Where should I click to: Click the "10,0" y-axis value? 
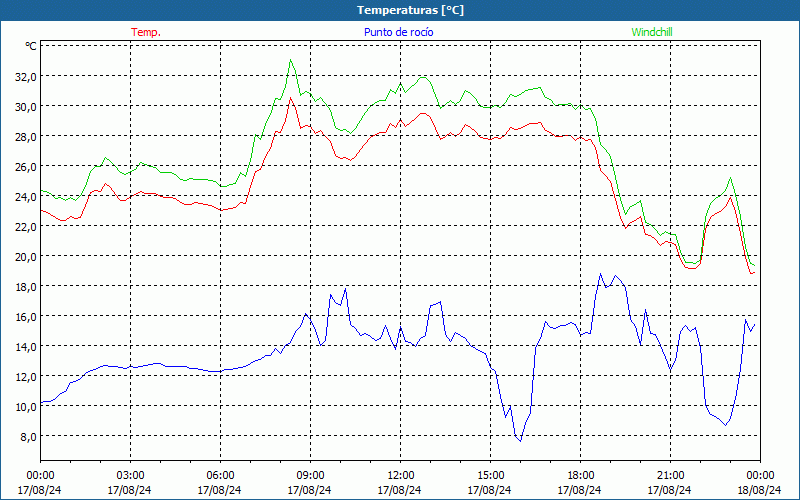click(x=27, y=407)
